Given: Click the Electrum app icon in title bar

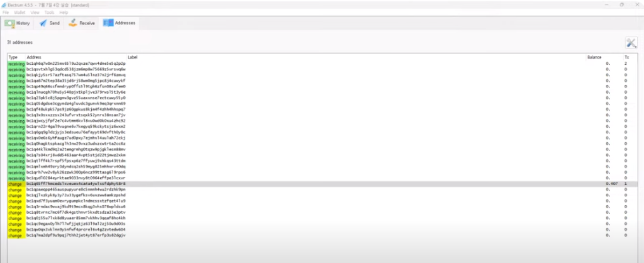Looking at the screenshot, I should click(4, 5).
